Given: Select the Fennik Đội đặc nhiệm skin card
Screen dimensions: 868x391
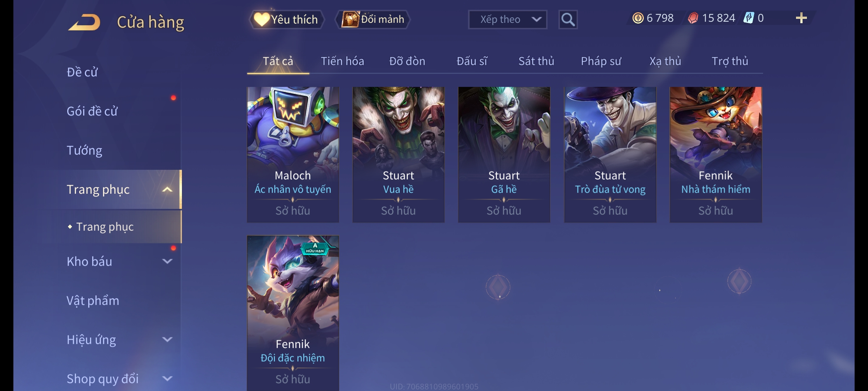Looking at the screenshot, I should click(293, 313).
